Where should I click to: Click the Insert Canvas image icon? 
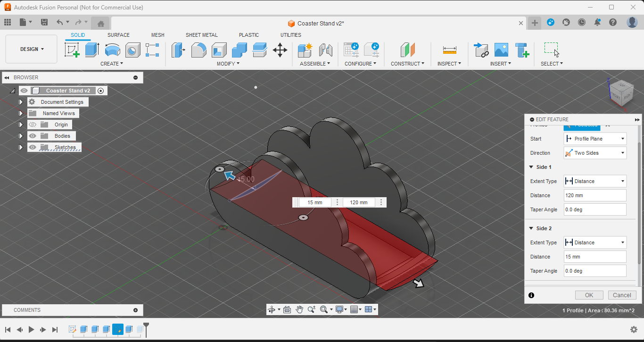tap(501, 50)
